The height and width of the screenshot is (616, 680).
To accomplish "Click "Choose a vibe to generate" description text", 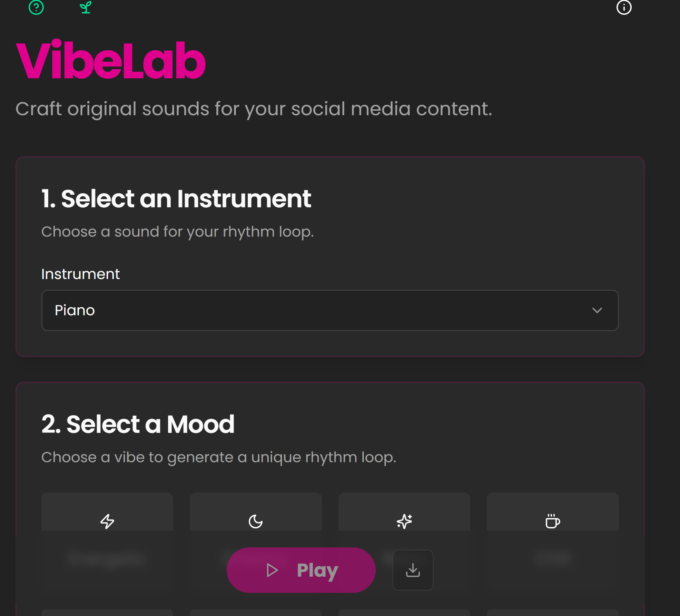I will pos(219,457).
